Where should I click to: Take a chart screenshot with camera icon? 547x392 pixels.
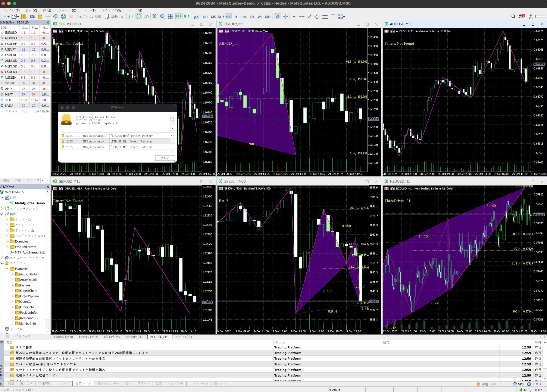196,16
